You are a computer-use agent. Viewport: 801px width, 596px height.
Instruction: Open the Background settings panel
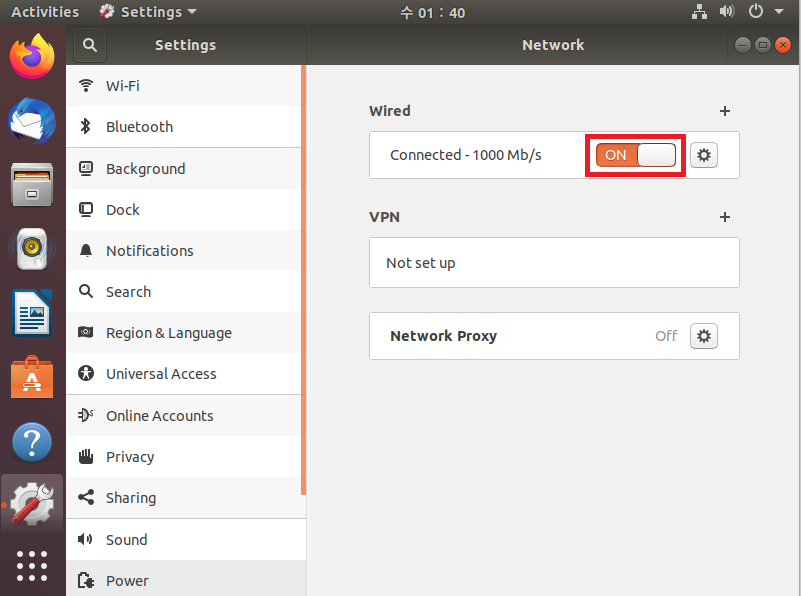(184, 169)
